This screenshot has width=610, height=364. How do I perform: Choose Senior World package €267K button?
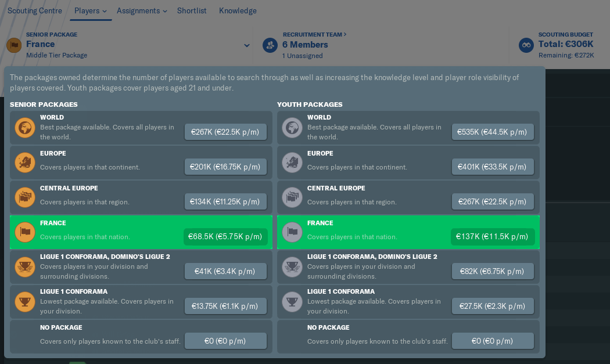[x=225, y=132]
